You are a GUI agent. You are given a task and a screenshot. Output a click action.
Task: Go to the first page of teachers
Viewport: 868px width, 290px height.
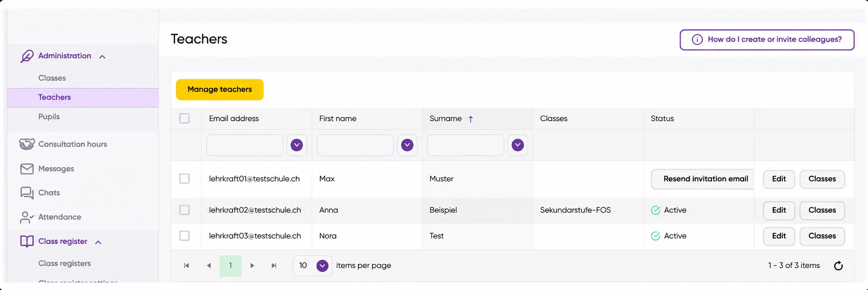(186, 266)
